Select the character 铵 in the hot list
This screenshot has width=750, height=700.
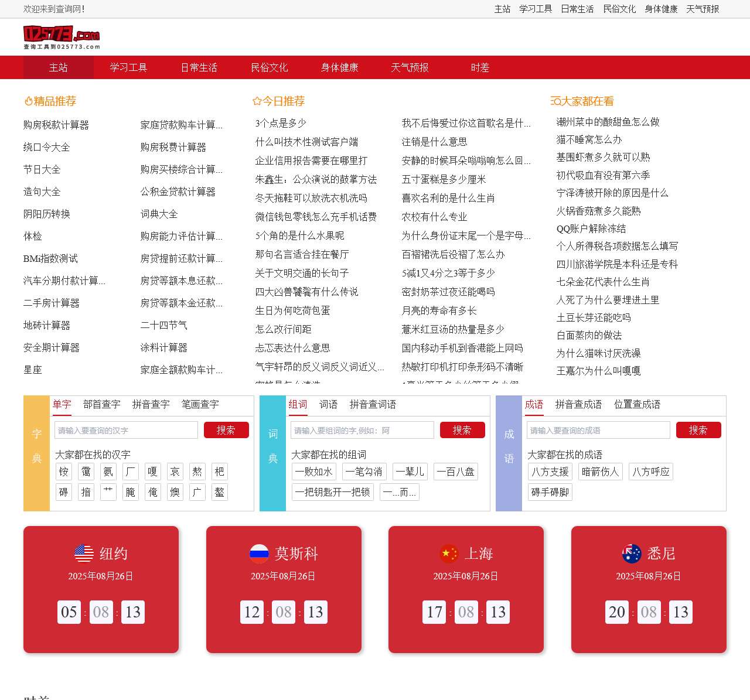click(63, 472)
